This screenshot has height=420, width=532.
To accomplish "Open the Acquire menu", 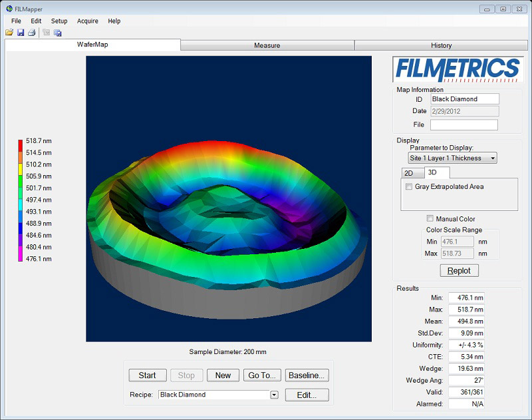I will 87,21.
